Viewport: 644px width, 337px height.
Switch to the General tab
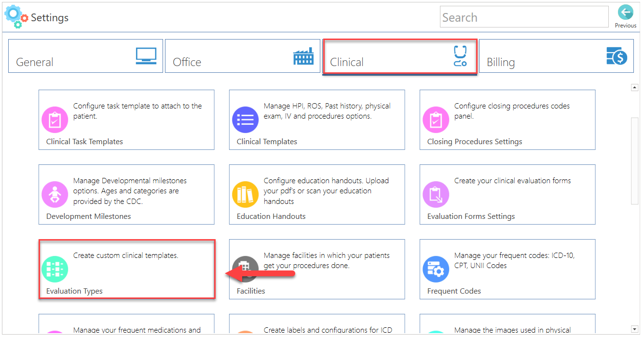point(85,56)
